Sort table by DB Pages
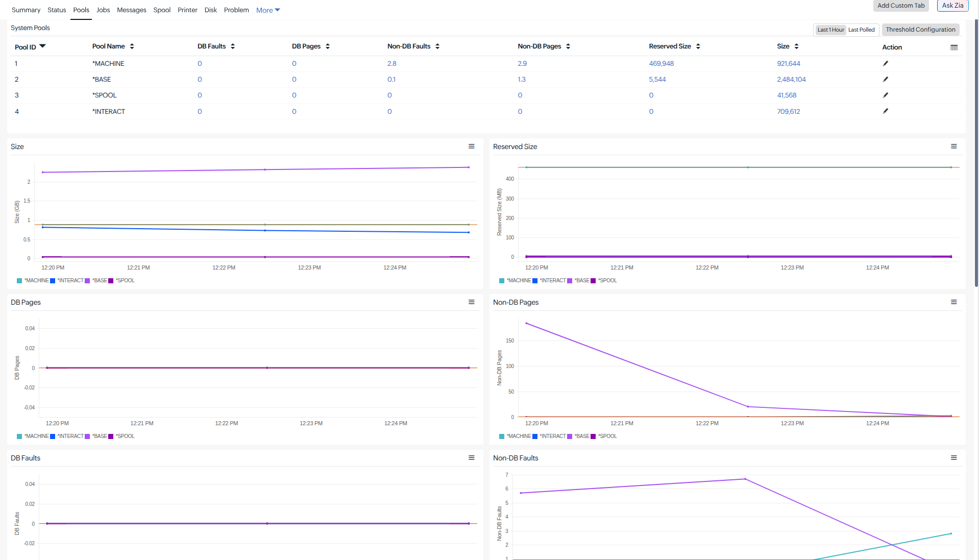 (x=328, y=46)
